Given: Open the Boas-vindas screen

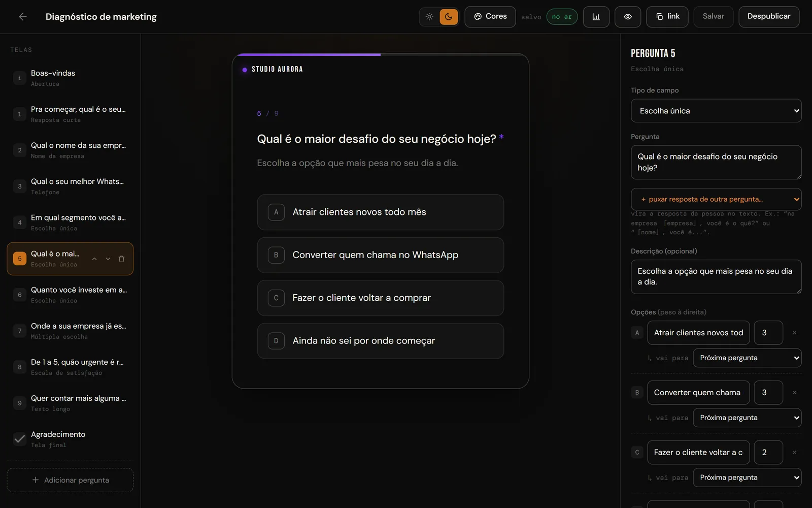Looking at the screenshot, I should [x=70, y=78].
